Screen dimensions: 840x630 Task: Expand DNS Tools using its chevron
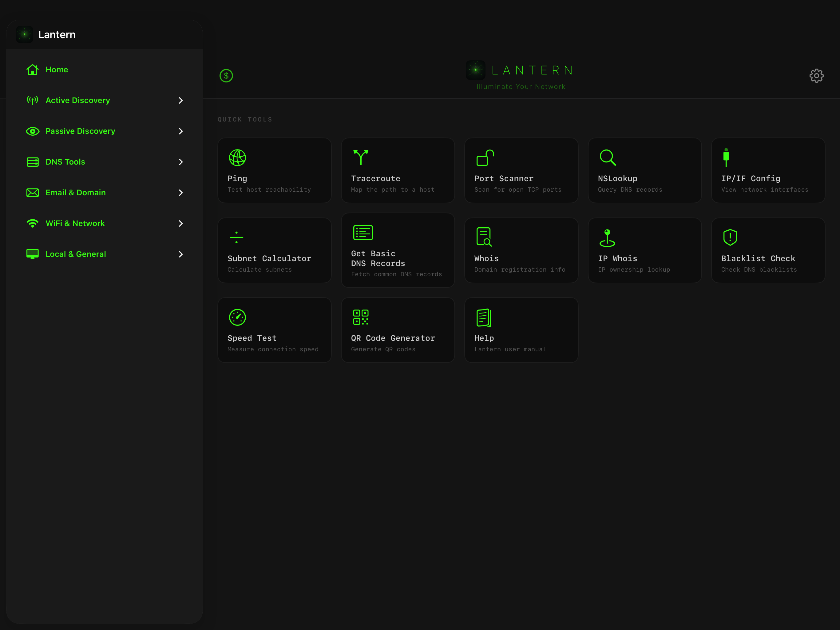[181, 162]
